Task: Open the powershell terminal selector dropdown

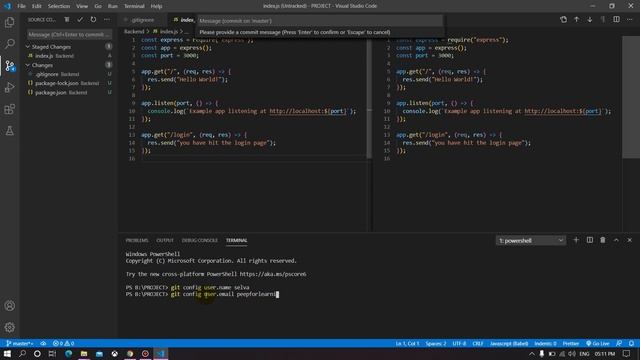Action: pos(531,240)
